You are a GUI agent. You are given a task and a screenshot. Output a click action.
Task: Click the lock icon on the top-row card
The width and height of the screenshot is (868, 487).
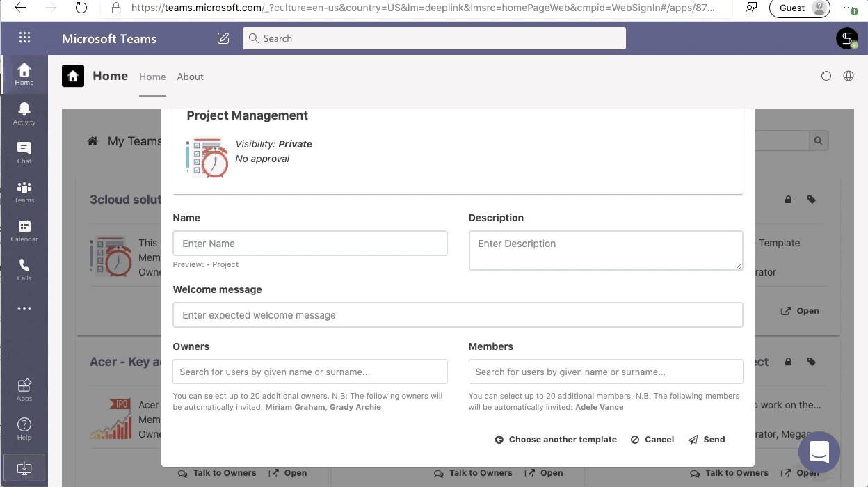788,200
